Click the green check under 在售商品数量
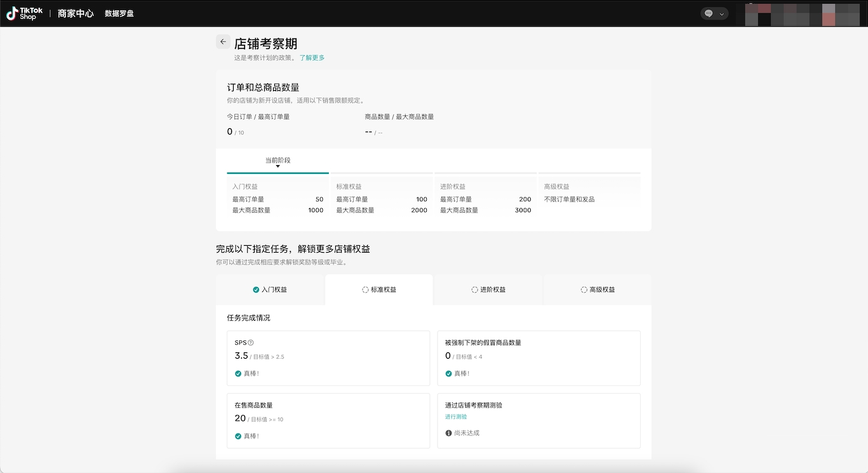This screenshot has width=868, height=473. 238,436
